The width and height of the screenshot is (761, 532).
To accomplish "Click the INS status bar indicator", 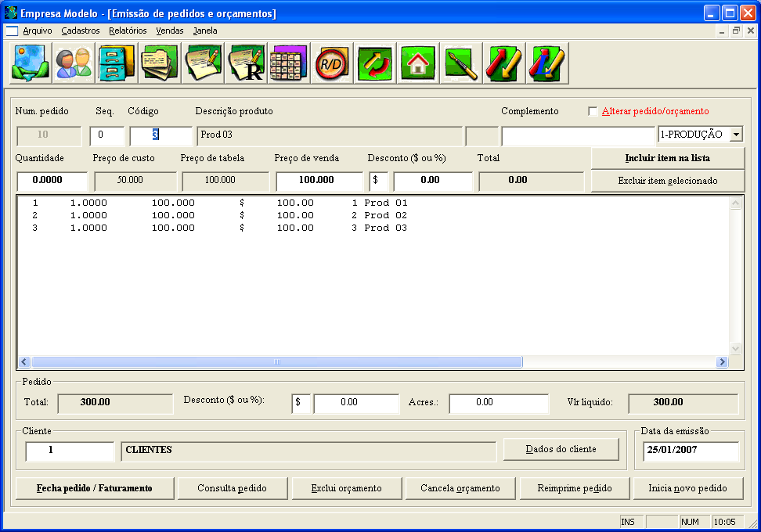I will (631, 522).
